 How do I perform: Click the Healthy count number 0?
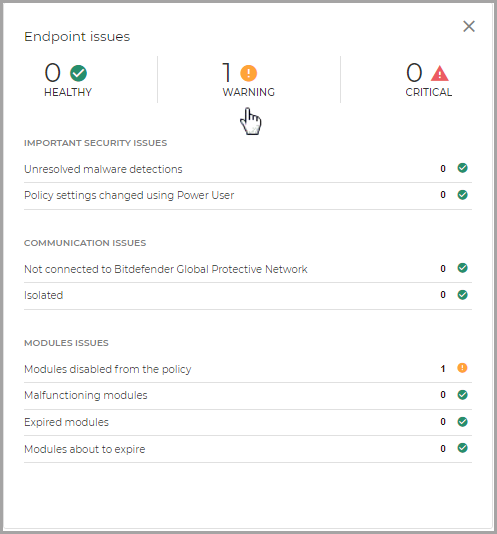pos(52,73)
